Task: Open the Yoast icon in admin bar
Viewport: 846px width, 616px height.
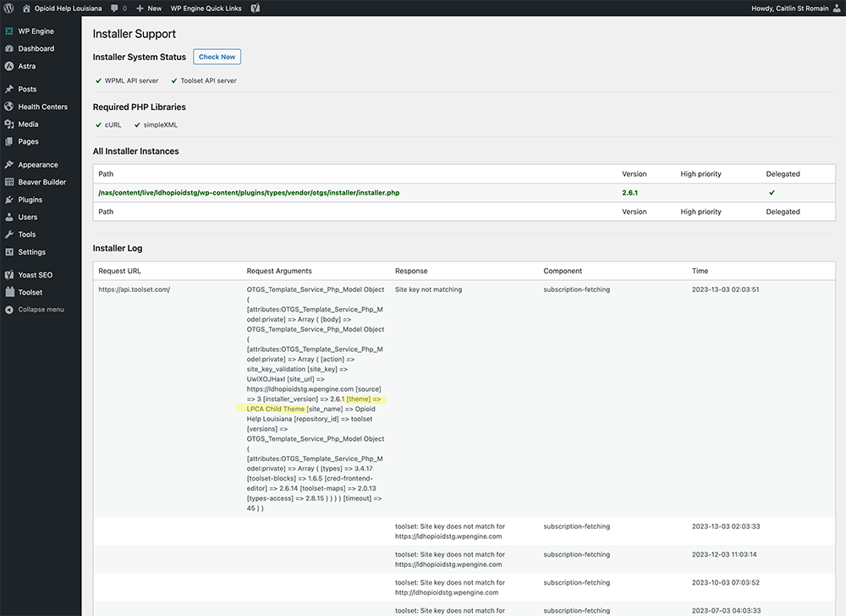Action: point(255,8)
